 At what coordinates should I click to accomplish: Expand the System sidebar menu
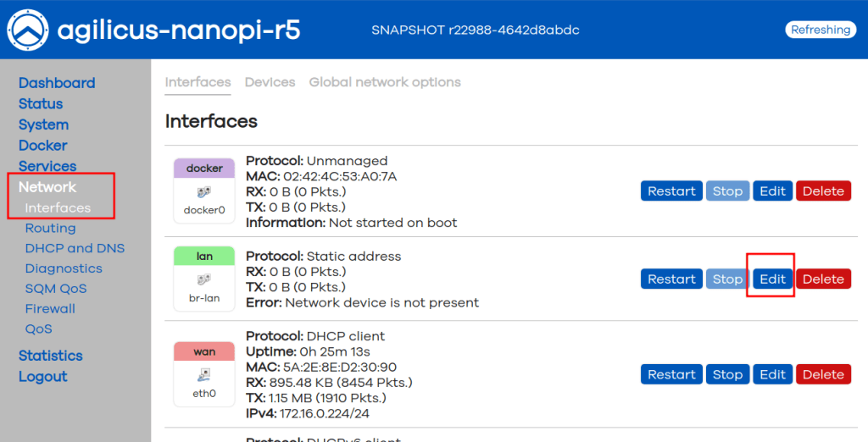tap(43, 124)
